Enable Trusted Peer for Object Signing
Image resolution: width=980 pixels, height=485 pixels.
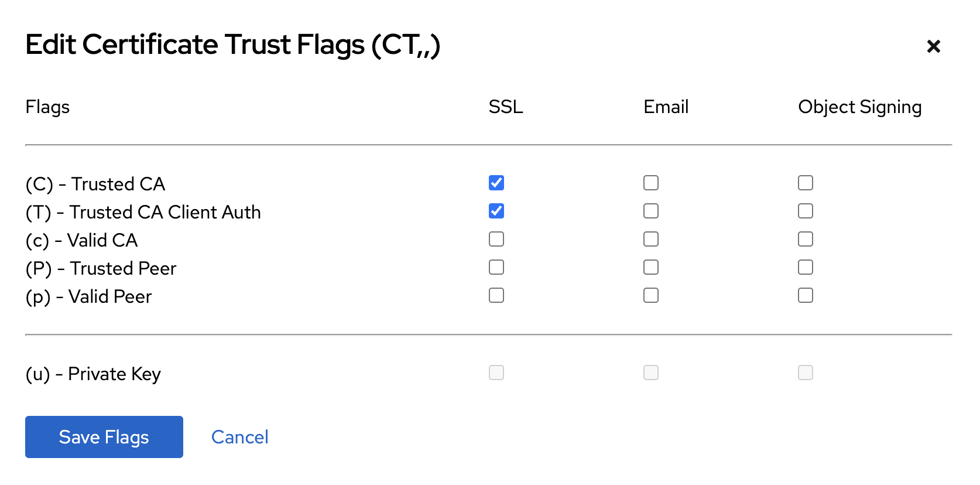806,267
